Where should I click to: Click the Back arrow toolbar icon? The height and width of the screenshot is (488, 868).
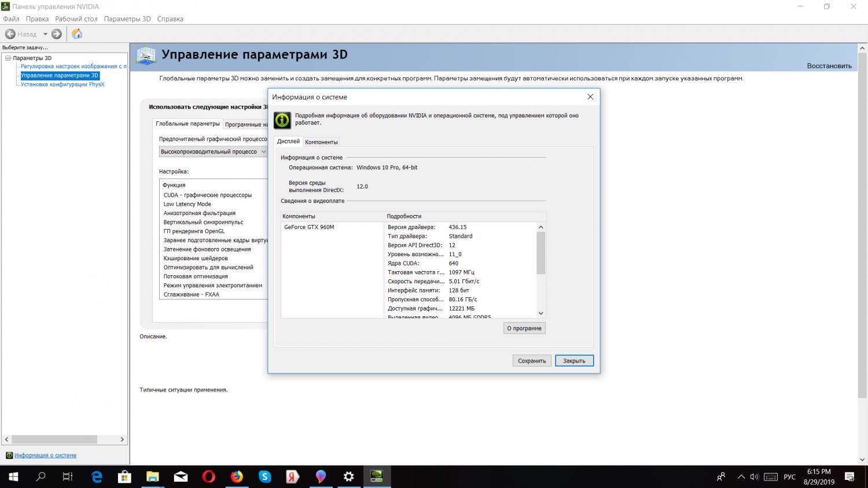click(x=10, y=34)
